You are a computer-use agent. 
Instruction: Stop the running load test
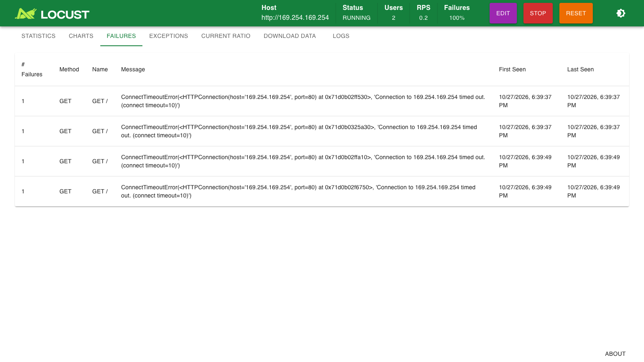[x=538, y=13]
